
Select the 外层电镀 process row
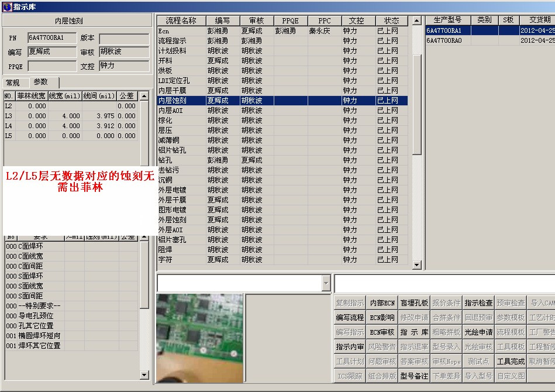pyautogui.click(x=282, y=190)
